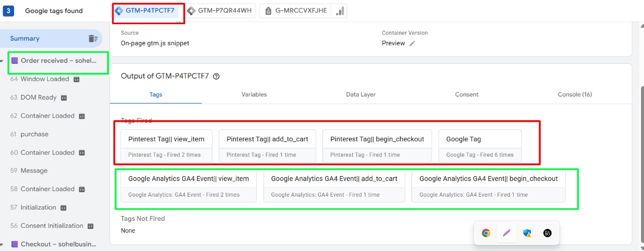
Task: Select event 59 Message
Action: [29, 171]
